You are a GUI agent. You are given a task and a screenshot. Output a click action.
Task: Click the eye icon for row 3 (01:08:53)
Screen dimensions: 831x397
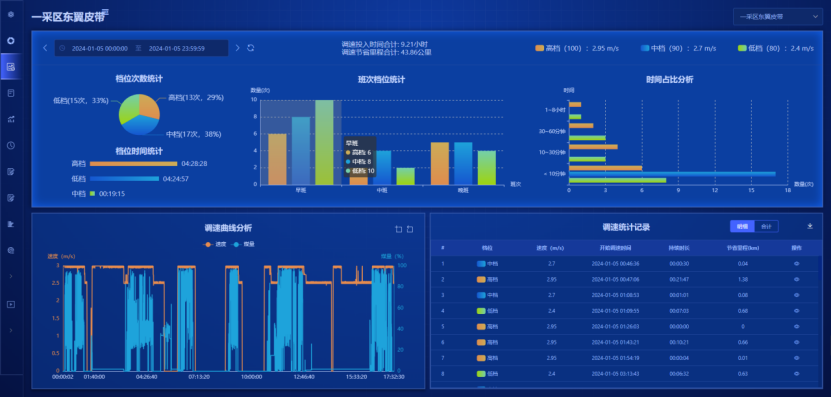click(796, 295)
